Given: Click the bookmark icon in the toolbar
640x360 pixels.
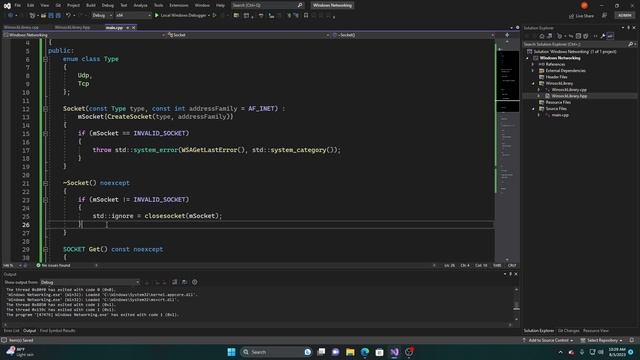Looking at the screenshot, I should 306,16.
